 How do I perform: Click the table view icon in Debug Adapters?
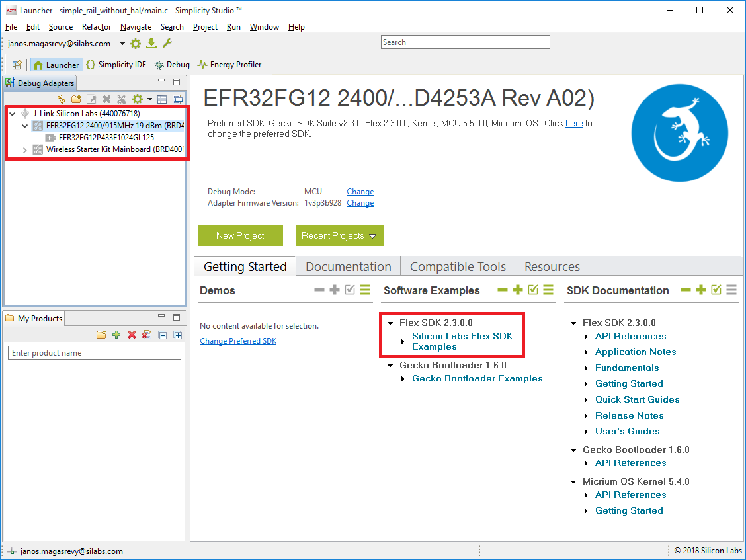[x=162, y=99]
